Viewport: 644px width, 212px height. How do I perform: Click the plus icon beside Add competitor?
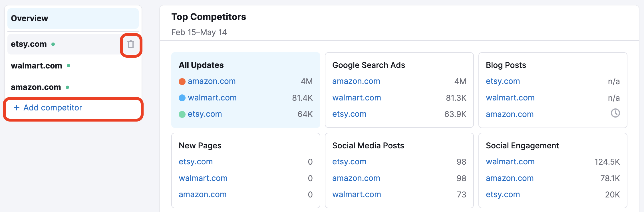coord(16,108)
